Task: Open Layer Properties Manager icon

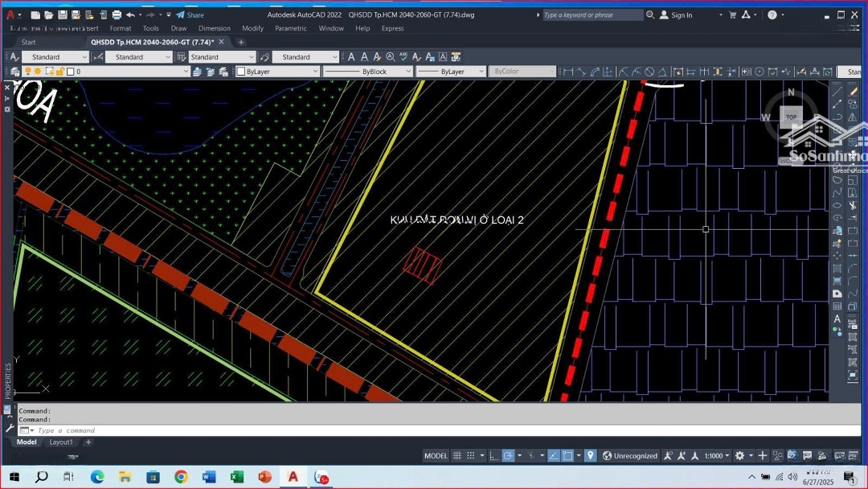Action: point(16,72)
